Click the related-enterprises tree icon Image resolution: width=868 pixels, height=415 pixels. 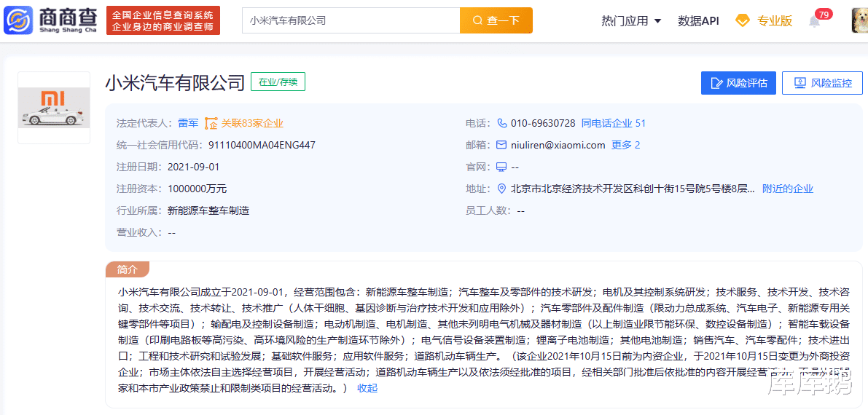click(211, 123)
